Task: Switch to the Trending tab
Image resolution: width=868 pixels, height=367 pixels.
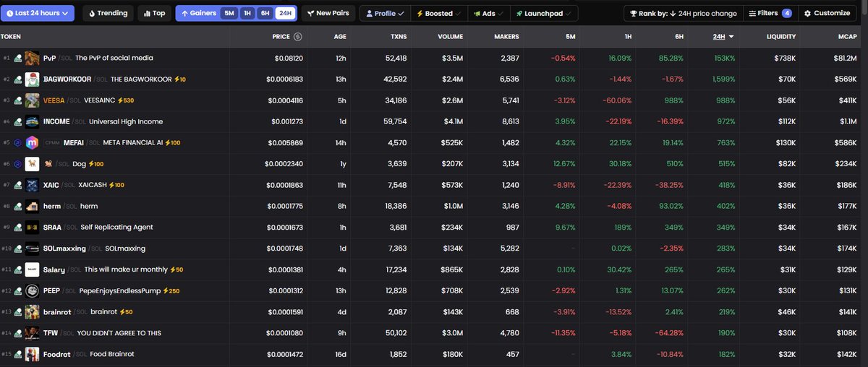Action: click(x=109, y=13)
